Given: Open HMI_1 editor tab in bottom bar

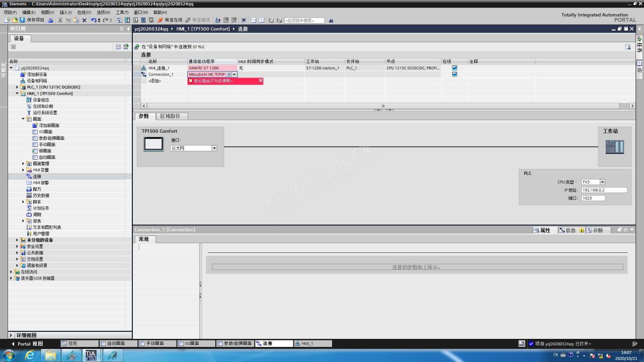Looking at the screenshot, I should 312,344.
